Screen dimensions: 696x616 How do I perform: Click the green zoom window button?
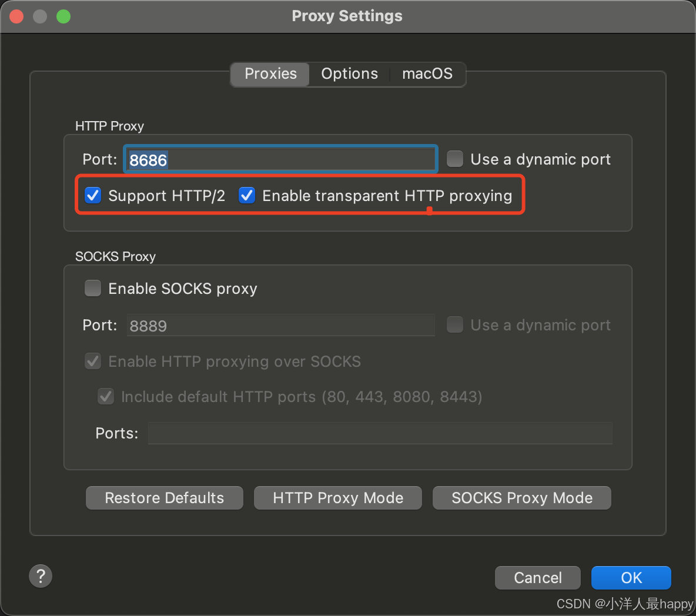(63, 16)
